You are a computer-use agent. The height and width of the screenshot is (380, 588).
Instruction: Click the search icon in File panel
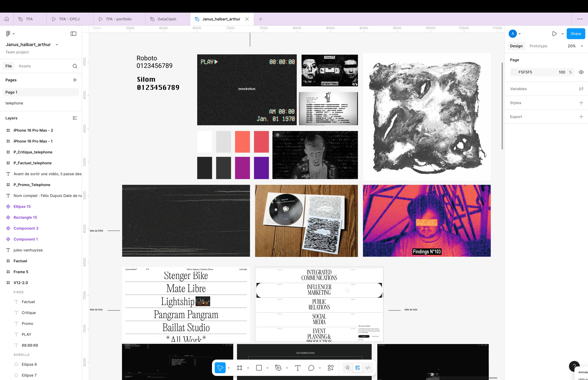point(75,66)
